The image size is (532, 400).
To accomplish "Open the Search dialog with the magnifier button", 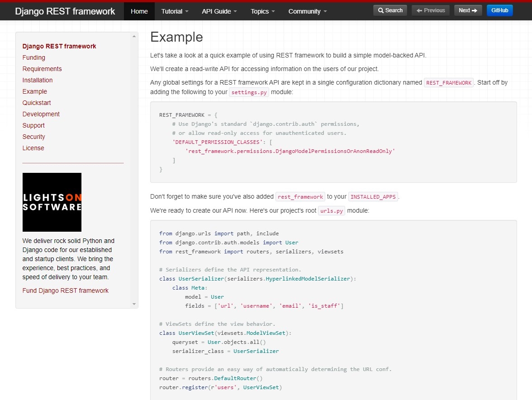I will coord(390,10).
